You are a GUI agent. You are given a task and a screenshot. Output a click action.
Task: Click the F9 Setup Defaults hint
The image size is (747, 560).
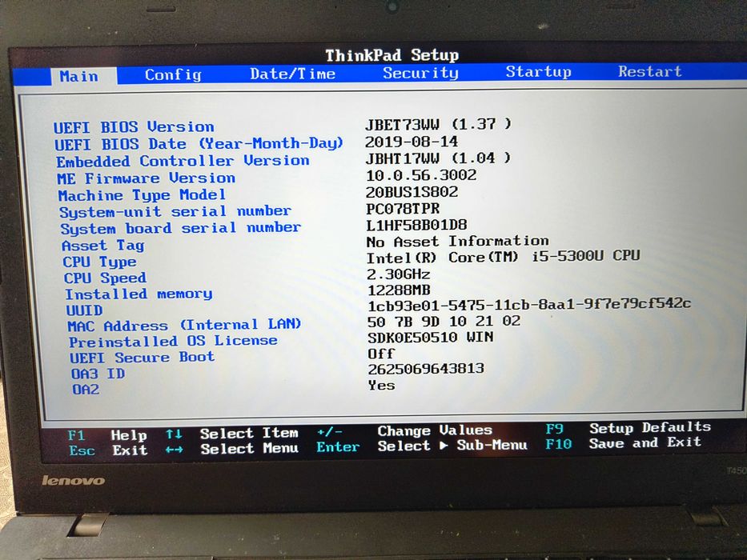(628, 428)
